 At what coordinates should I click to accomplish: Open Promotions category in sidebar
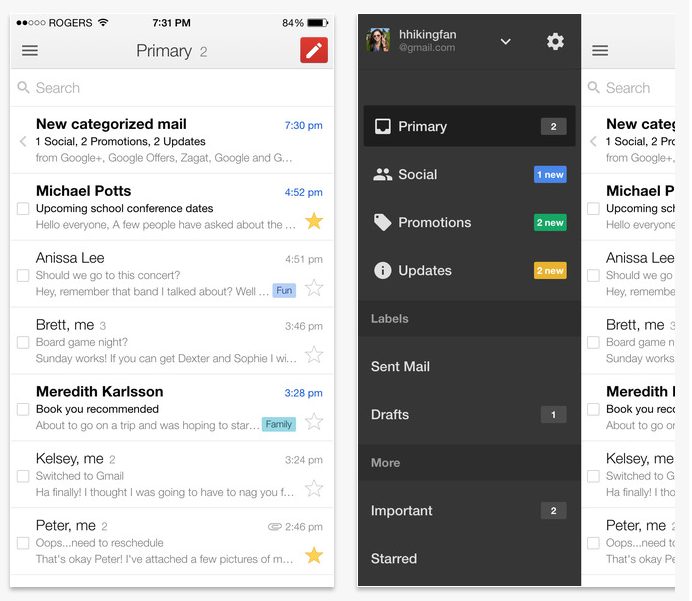point(469,222)
